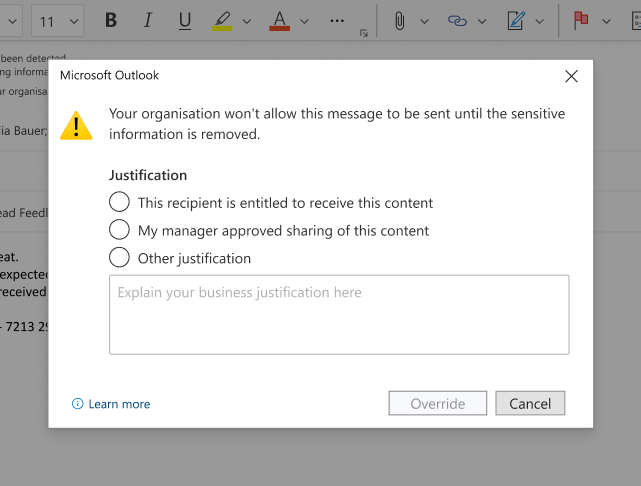Open the Learn more link
Viewport: 641px width, 486px height.
119,404
